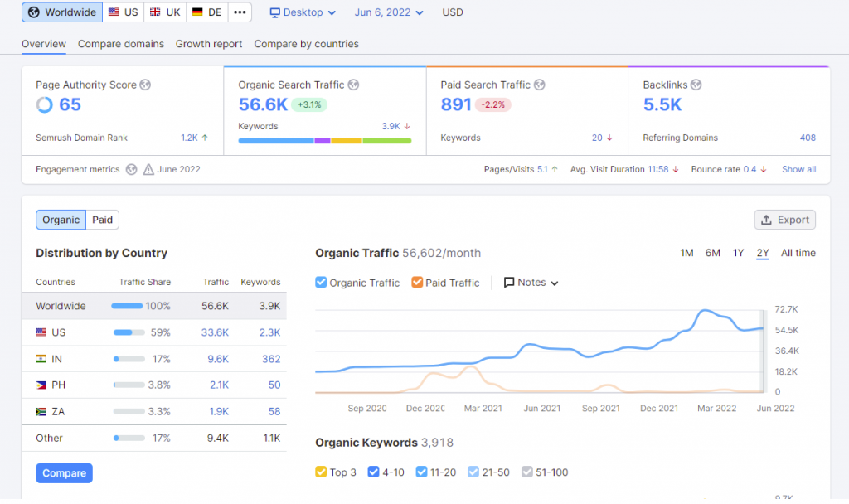Open the Growth report tab
The image size is (849, 504).
tap(208, 44)
